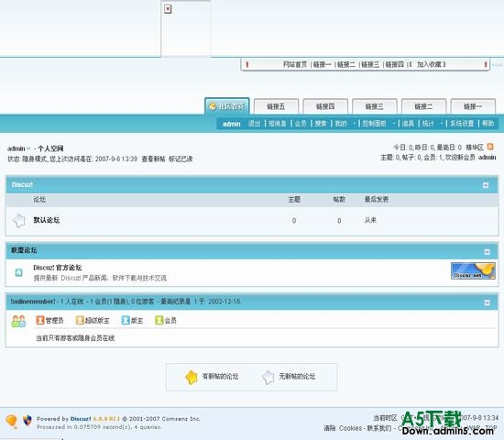Viewport: 504px width, 440px height.
Task: Click 加入收藏 in top link bar
Action: [x=429, y=64]
